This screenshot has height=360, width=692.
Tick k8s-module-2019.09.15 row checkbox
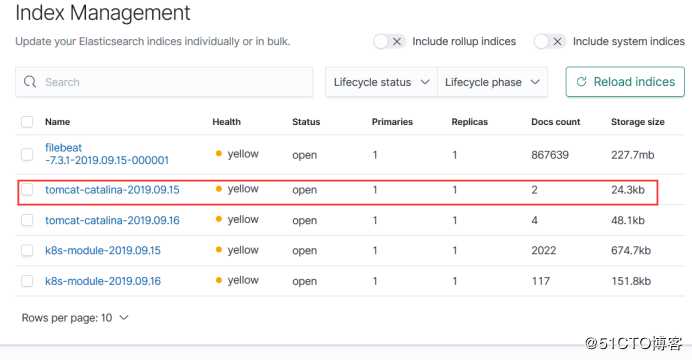pyautogui.click(x=27, y=251)
